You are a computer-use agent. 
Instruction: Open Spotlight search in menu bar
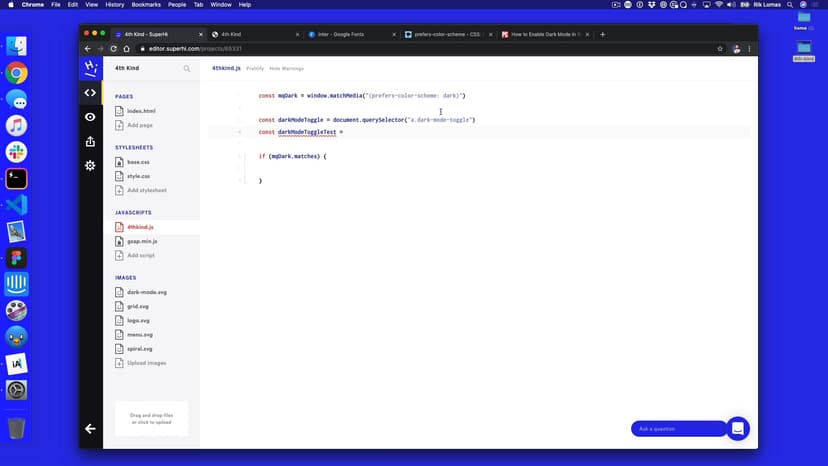790,5
